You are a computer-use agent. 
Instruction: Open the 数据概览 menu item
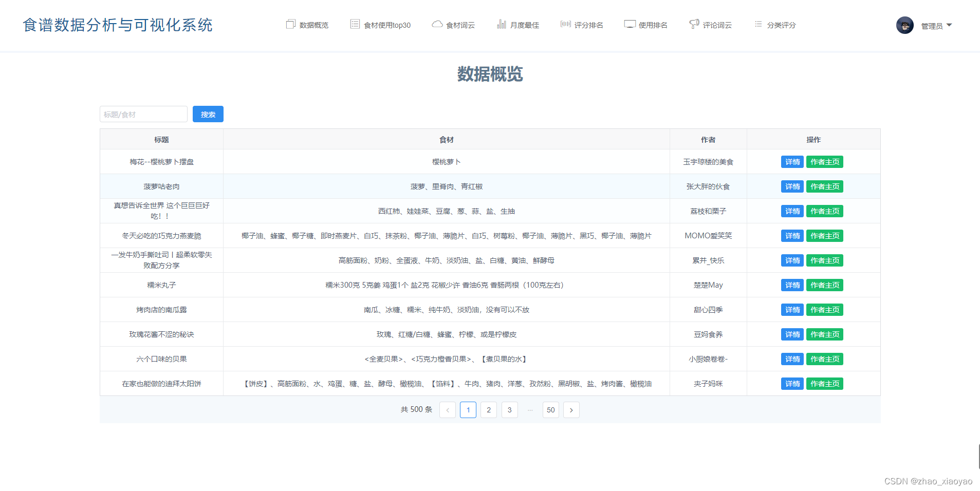307,25
